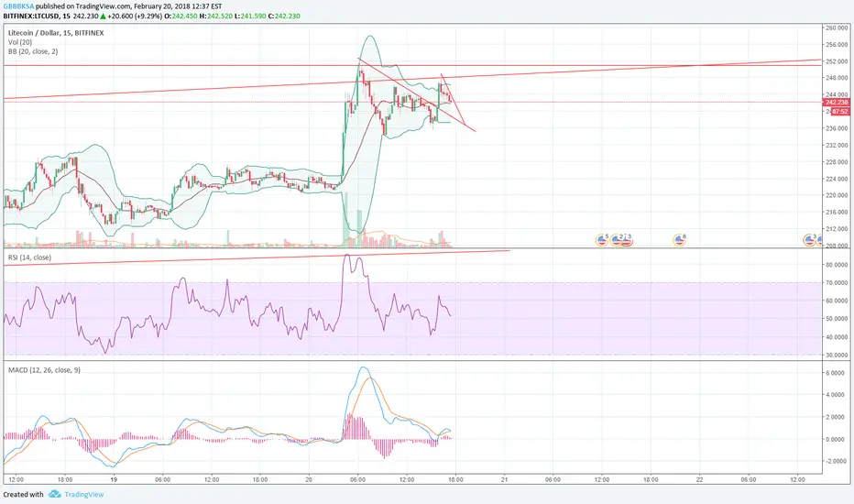This screenshot has width=854, height=504.
Task: Open US economic event marker labeled 2
Action: tap(617, 239)
